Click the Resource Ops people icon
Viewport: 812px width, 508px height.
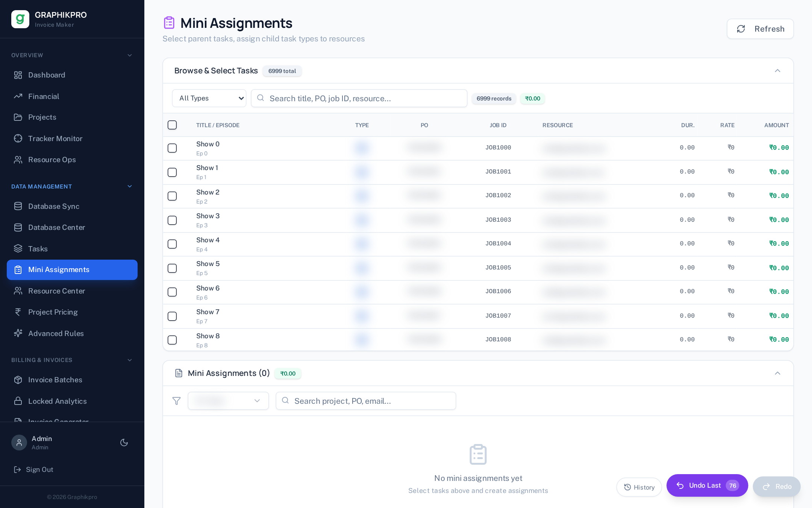tap(18, 160)
